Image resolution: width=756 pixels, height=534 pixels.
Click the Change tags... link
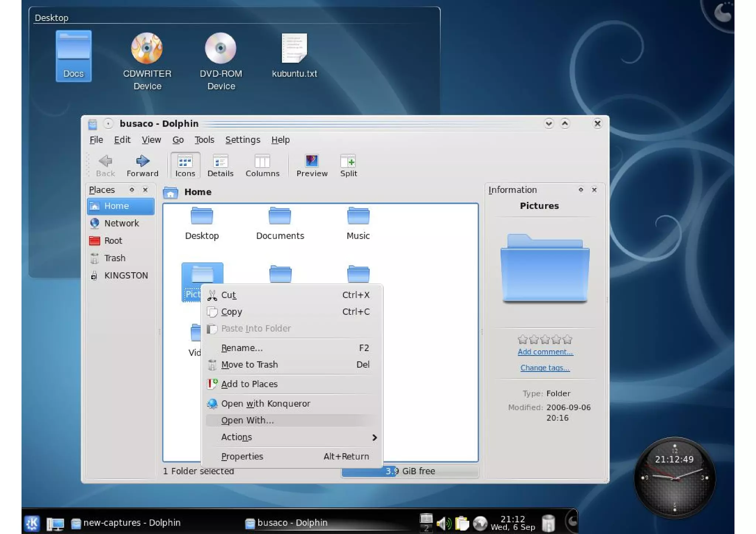pyautogui.click(x=545, y=368)
